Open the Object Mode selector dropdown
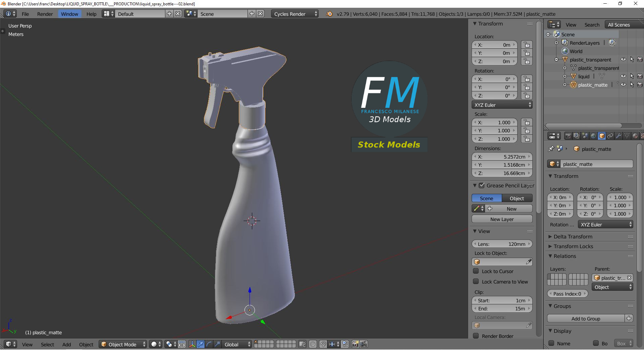 (123, 344)
